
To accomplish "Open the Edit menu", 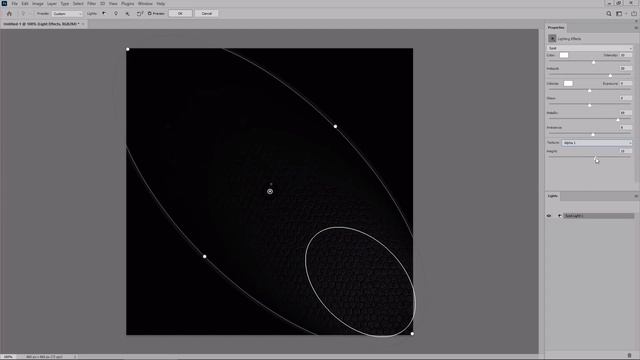I will (x=25, y=4).
